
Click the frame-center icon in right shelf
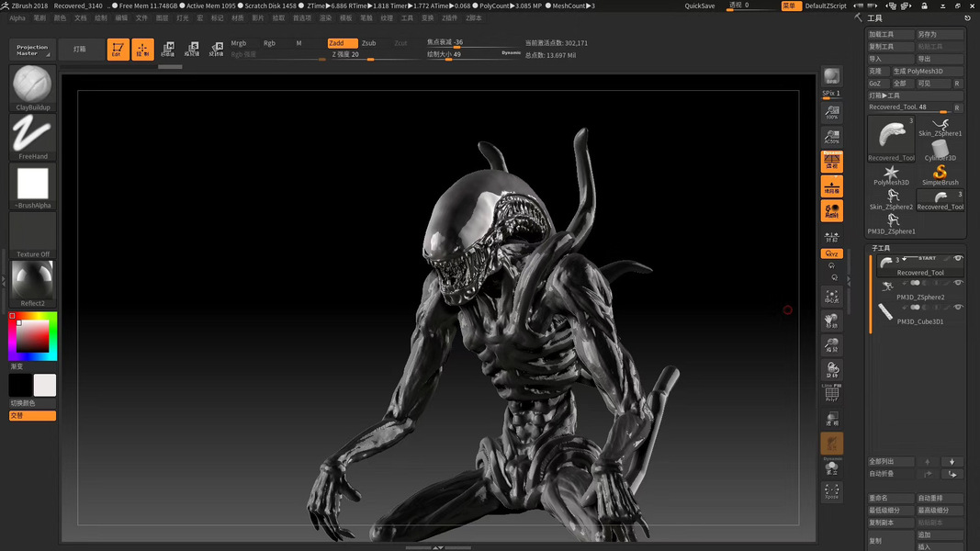(832, 297)
